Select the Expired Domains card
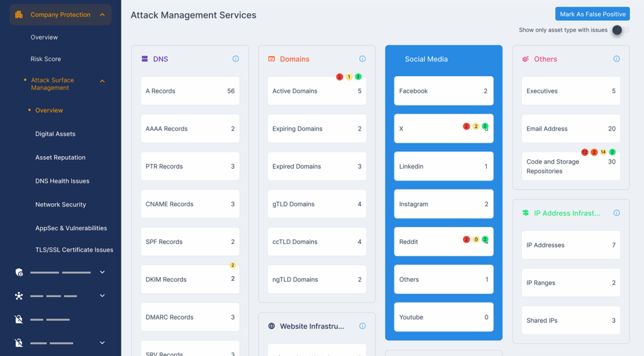The image size is (644, 356). pos(317,166)
